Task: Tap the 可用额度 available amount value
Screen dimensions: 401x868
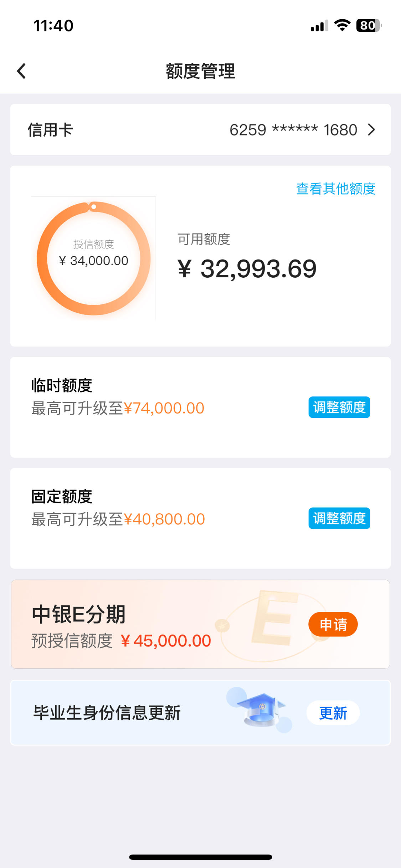Action: click(x=247, y=268)
